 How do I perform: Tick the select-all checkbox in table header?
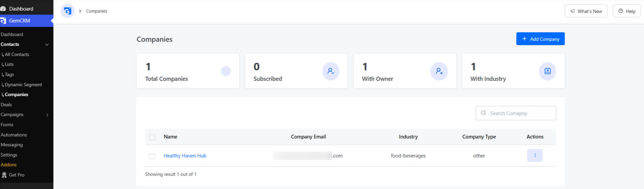pyautogui.click(x=152, y=137)
